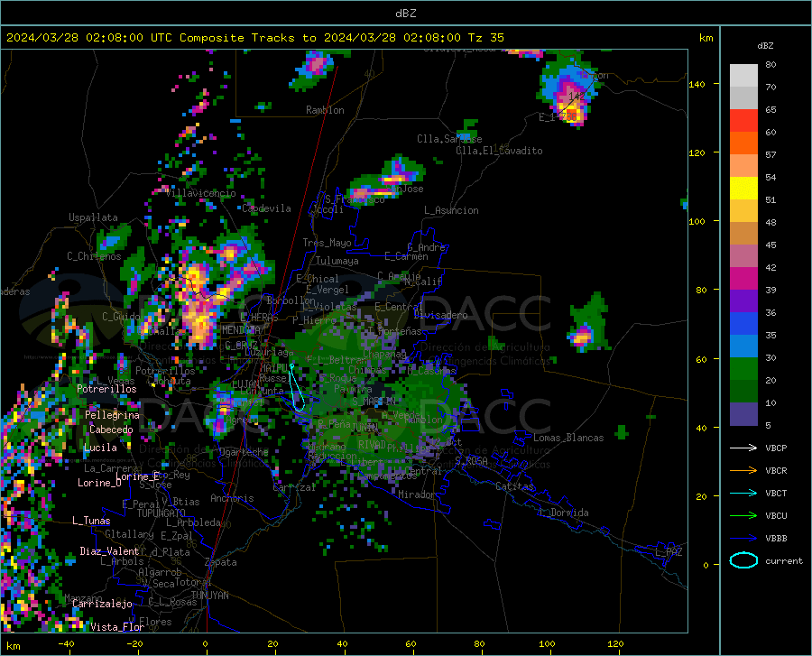
Task: Click the 'Tres_Mayo' map label
Action: pos(327,243)
